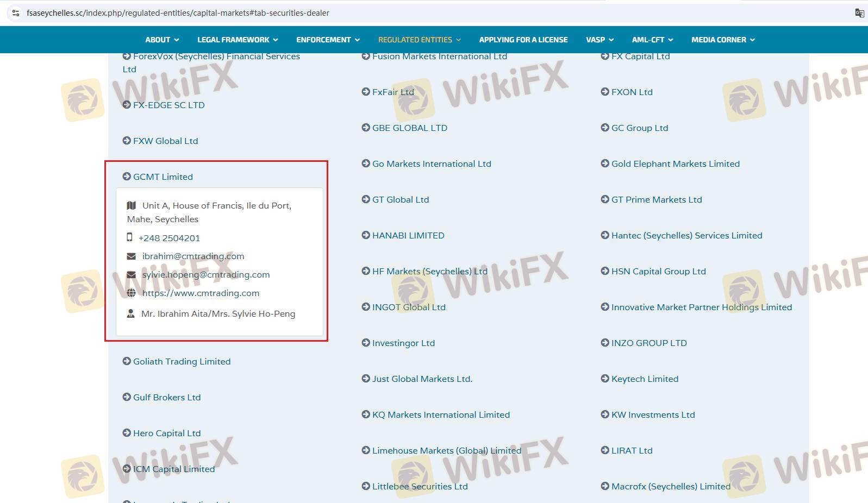Image resolution: width=868 pixels, height=503 pixels.
Task: Open the https://www.cmtrading.com link
Action: [x=201, y=293]
